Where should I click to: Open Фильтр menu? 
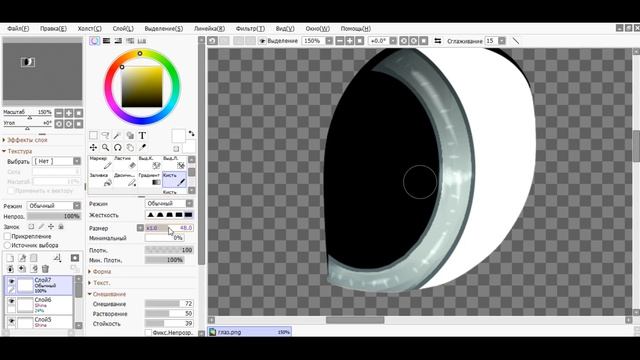[250, 29]
